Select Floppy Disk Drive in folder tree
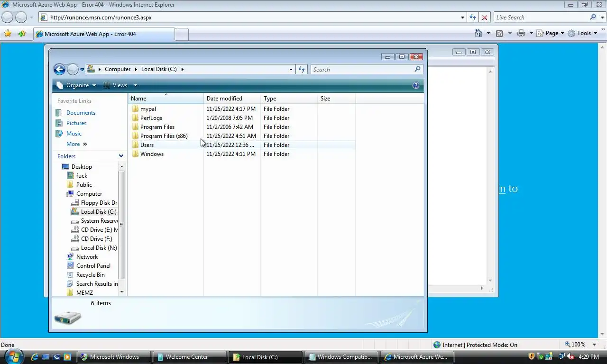 coord(99,203)
